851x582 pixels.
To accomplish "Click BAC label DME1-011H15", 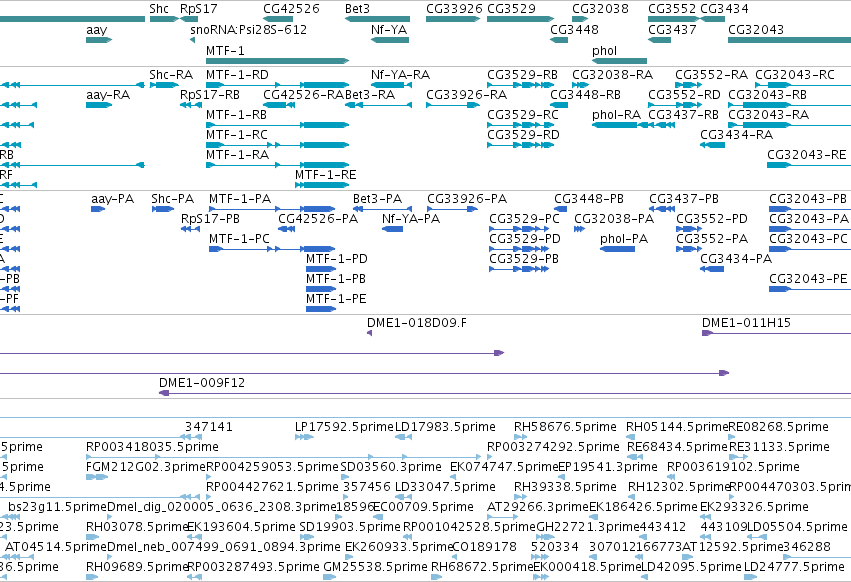I will (746, 324).
